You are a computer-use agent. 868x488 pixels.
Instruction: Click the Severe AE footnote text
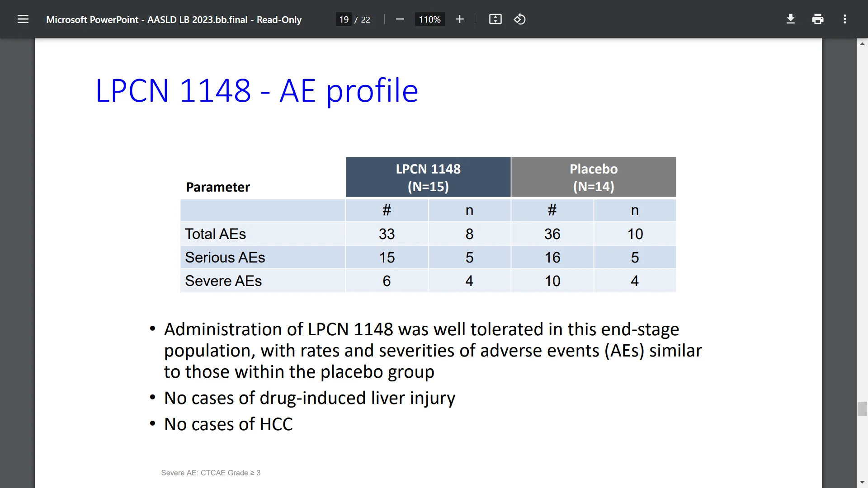(211, 473)
